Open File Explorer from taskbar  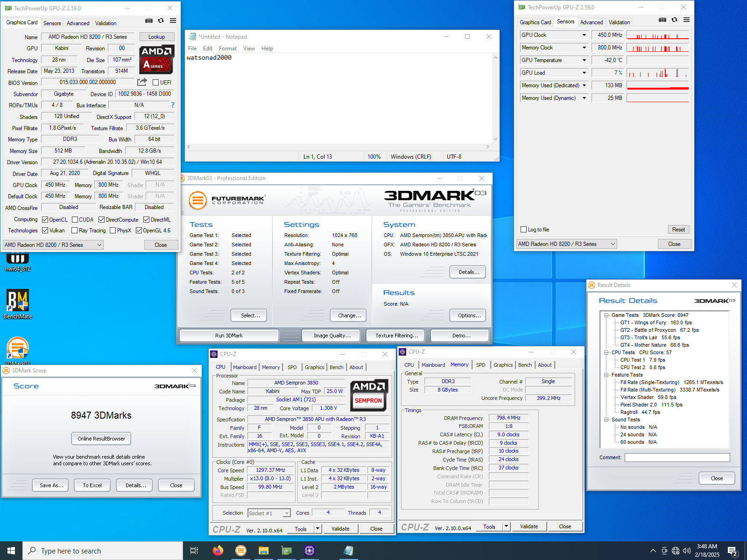[264, 551]
